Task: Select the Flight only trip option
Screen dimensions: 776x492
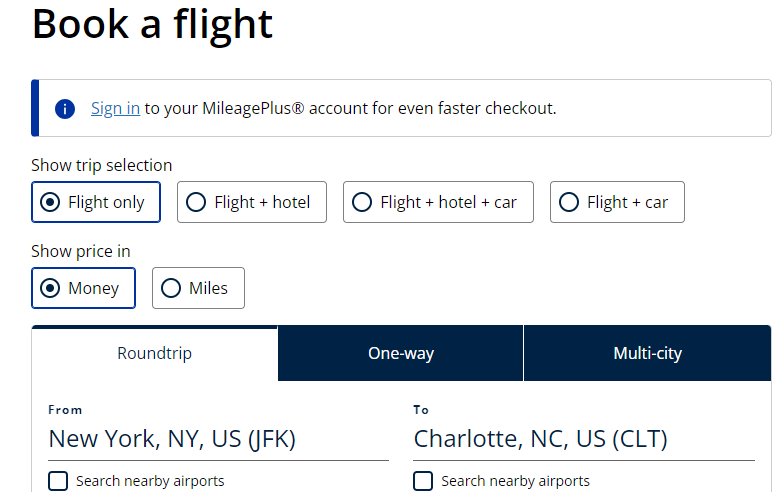Action: (x=92, y=202)
